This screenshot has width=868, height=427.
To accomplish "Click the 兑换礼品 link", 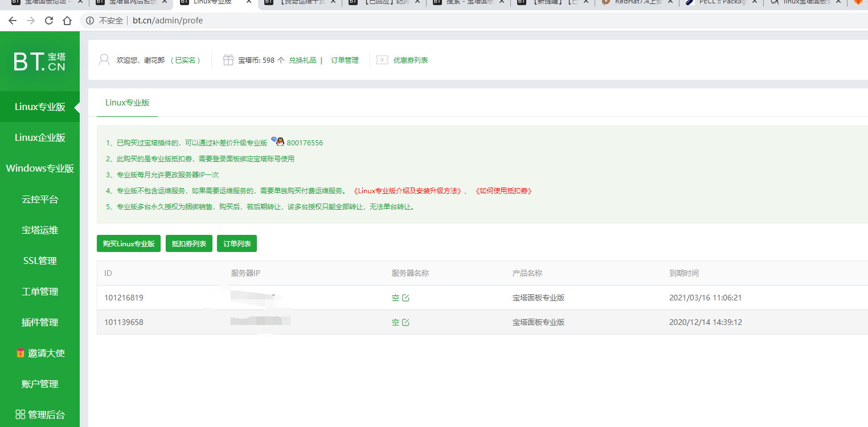I will [x=302, y=60].
